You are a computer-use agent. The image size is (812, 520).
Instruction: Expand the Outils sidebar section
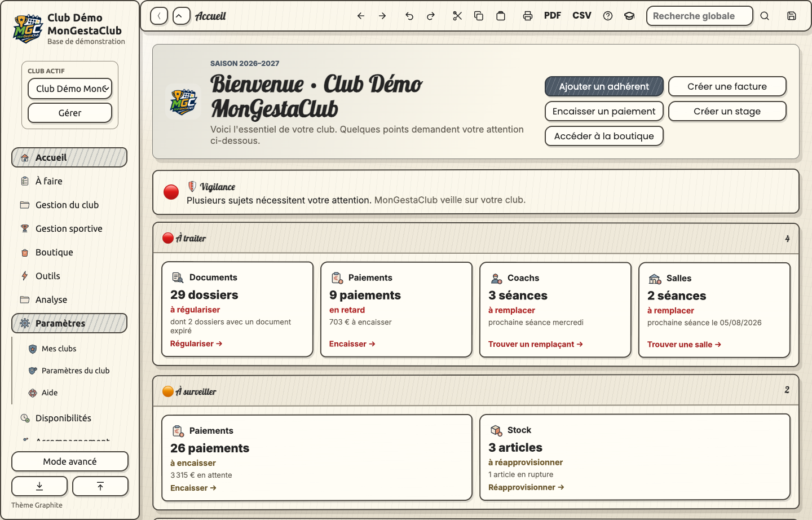tap(69, 276)
